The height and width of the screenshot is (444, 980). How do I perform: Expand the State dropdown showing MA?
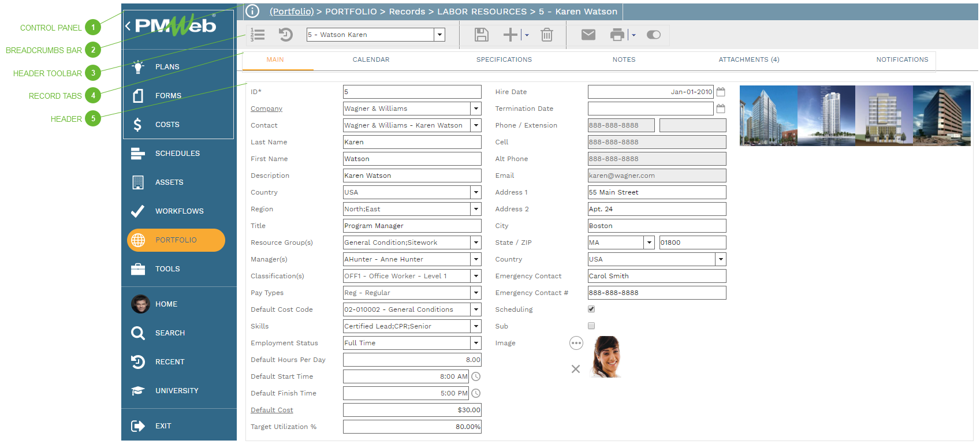click(x=649, y=242)
